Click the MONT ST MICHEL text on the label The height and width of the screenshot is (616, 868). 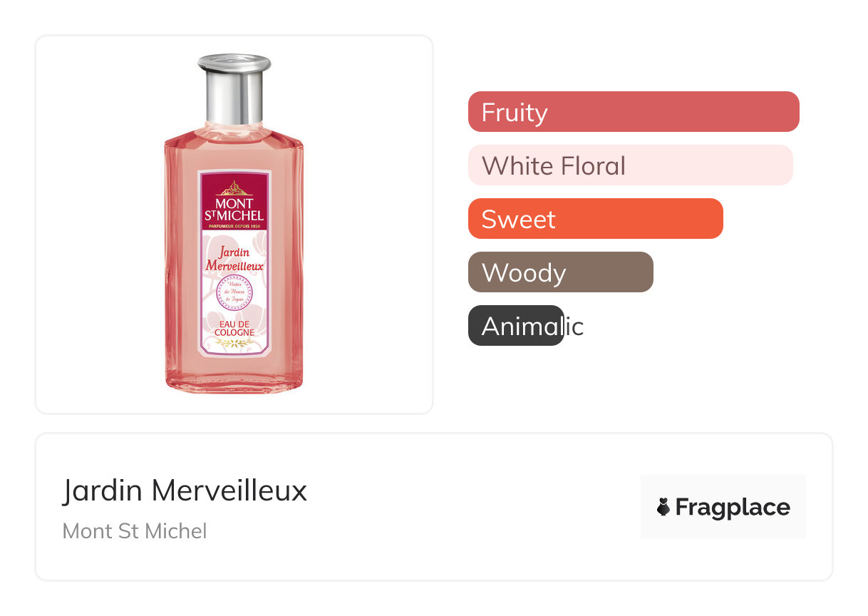(x=234, y=210)
